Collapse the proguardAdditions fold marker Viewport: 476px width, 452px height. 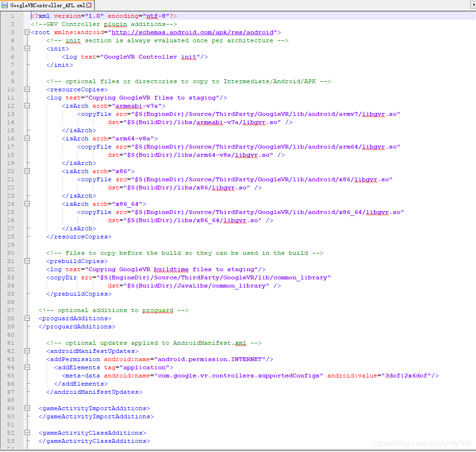coord(27,318)
